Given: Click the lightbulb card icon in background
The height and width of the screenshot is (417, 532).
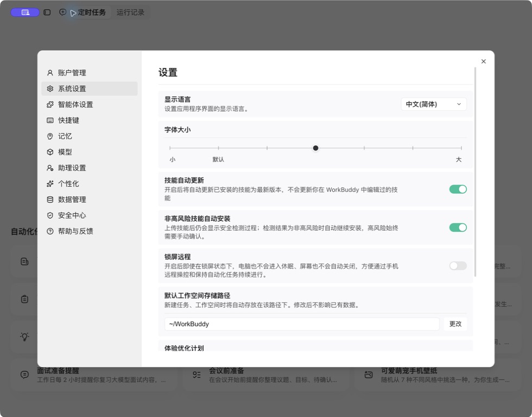Looking at the screenshot, I should pos(24,337).
